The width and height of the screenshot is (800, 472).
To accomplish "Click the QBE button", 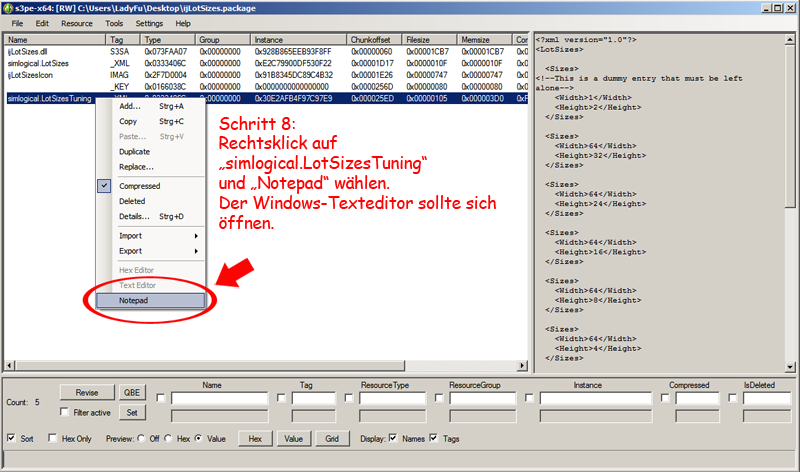I will 132,392.
